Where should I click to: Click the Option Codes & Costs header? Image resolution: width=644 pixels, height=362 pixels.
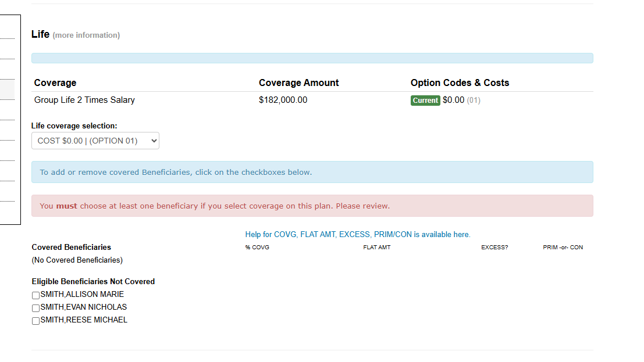[460, 83]
